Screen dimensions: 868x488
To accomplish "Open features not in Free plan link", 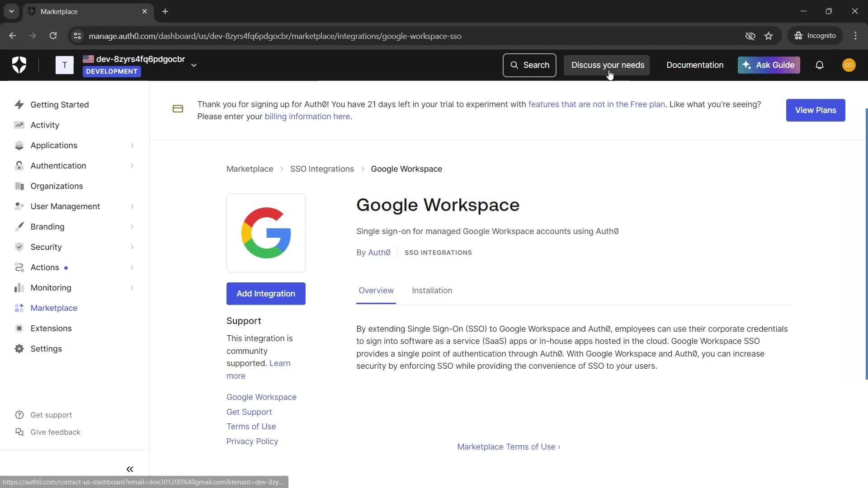I will [x=597, y=104].
